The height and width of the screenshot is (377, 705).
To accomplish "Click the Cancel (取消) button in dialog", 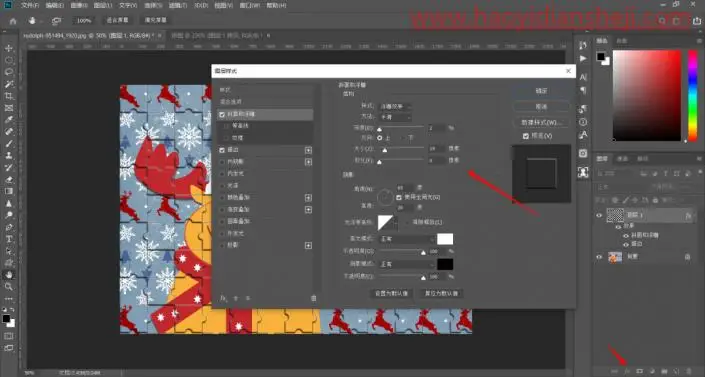I will click(x=541, y=107).
